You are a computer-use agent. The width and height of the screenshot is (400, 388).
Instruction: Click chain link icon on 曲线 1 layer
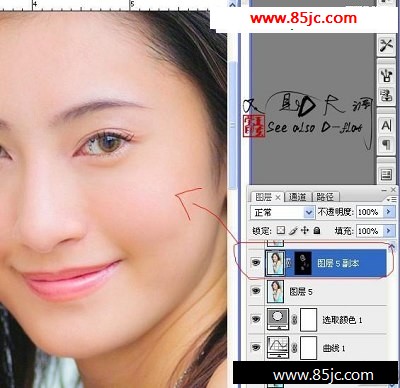click(x=294, y=348)
